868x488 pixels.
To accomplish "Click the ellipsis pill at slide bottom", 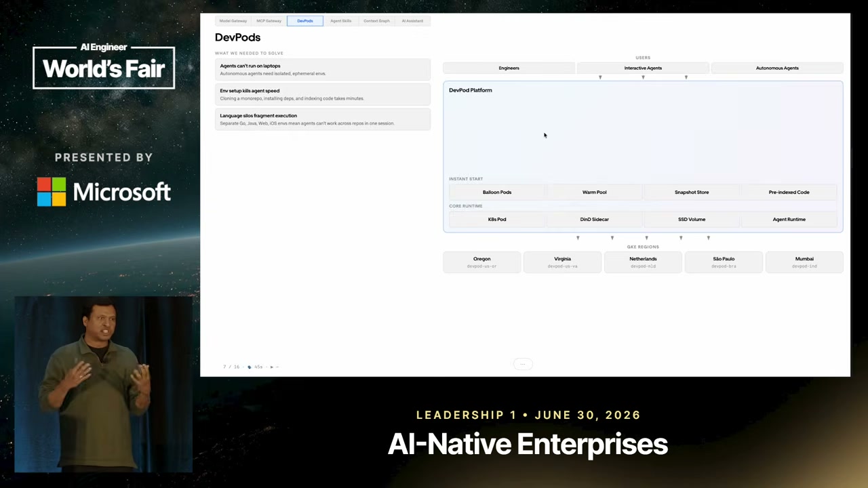I will tap(522, 364).
